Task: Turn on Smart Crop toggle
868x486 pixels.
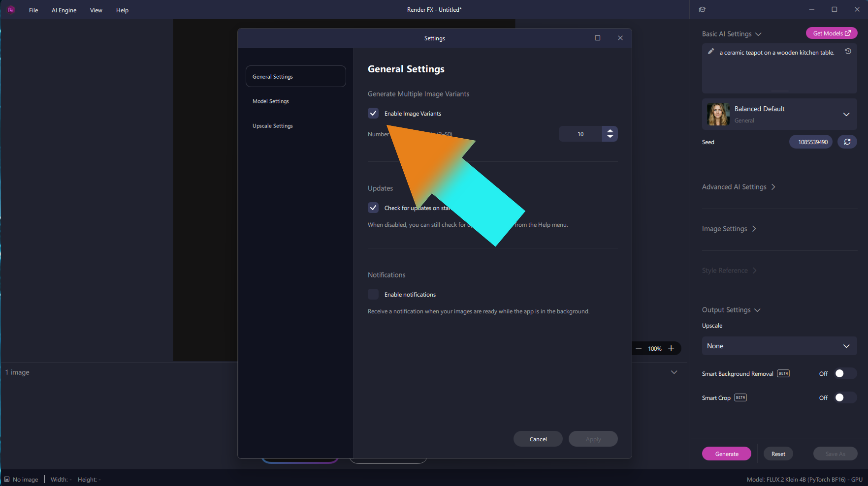Action: click(845, 397)
